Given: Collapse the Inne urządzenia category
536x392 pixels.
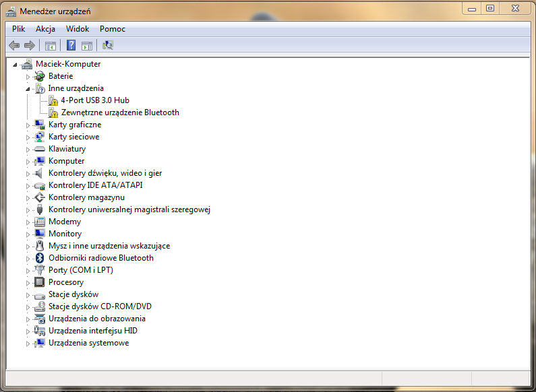Looking at the screenshot, I should click(x=28, y=89).
